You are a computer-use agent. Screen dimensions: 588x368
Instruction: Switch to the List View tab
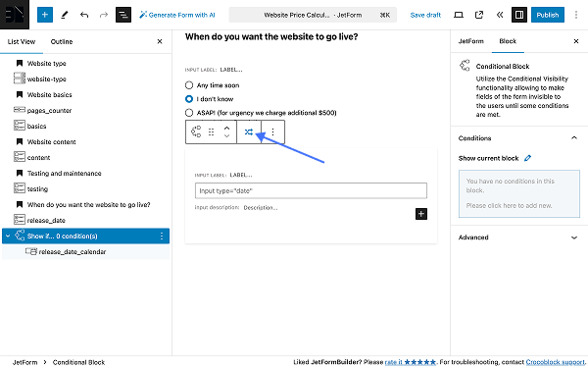pos(22,41)
